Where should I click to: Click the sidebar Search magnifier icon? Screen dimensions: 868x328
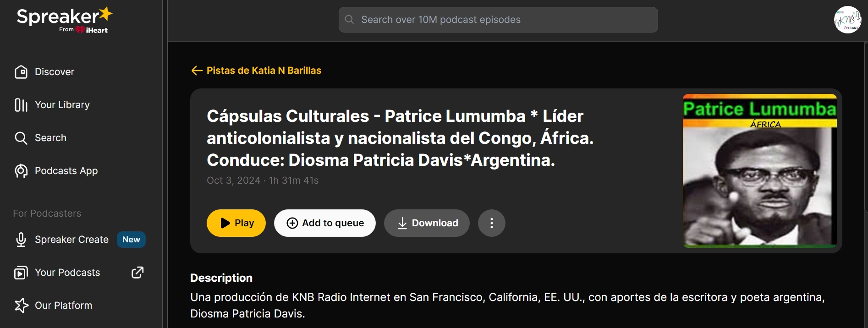click(21, 138)
